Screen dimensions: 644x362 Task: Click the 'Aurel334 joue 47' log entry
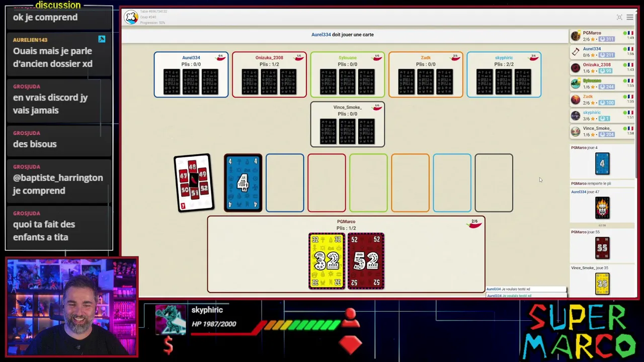point(585,192)
